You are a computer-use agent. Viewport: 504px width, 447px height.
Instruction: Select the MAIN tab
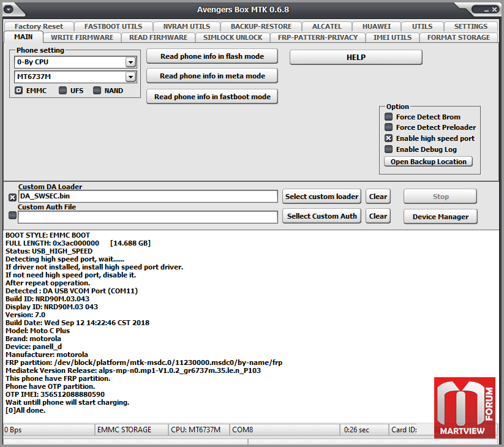point(23,37)
